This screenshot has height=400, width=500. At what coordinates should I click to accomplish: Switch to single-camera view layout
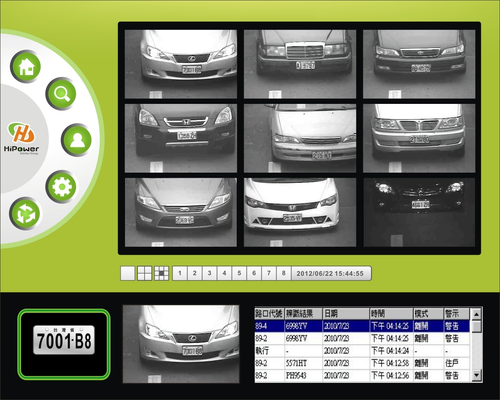click(x=128, y=273)
